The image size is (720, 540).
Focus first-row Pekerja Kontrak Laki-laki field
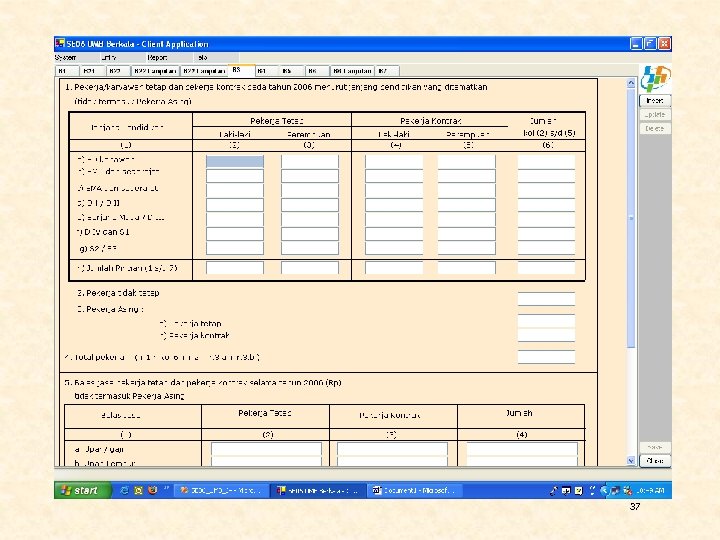[x=394, y=161]
